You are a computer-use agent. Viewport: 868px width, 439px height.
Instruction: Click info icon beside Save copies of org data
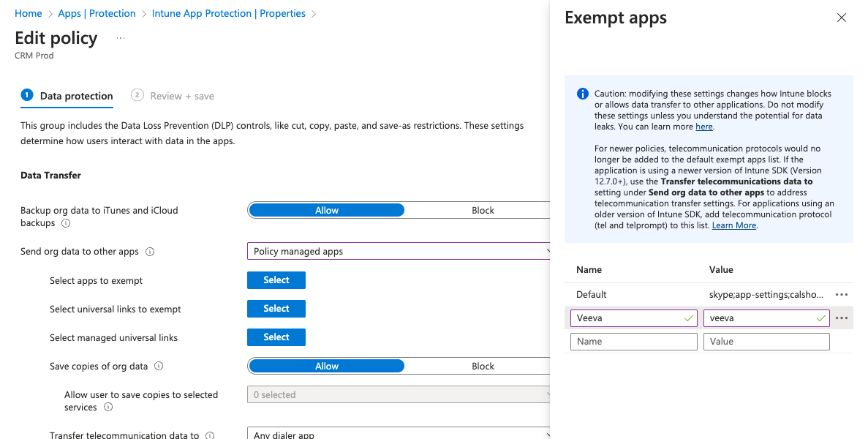[159, 367]
